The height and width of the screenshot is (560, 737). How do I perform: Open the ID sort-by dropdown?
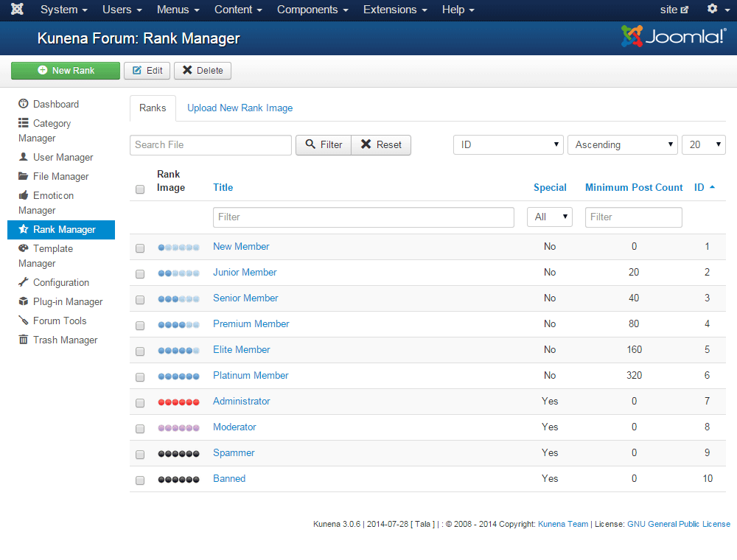click(x=509, y=144)
